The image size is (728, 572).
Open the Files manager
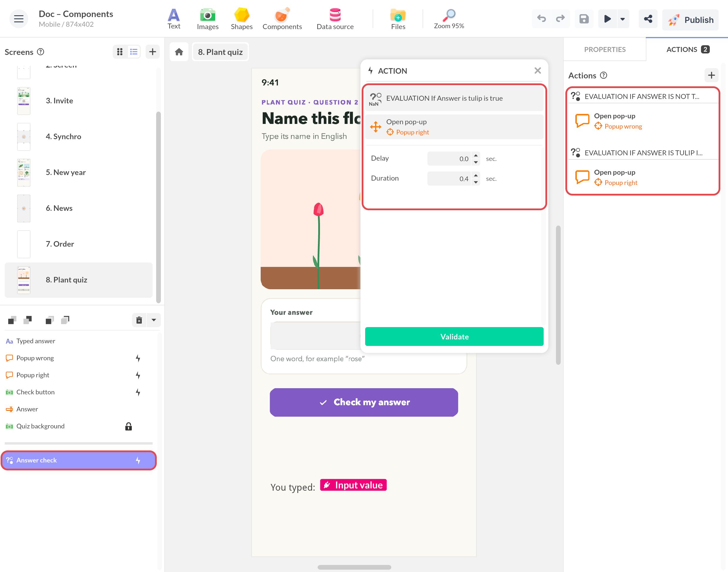pyautogui.click(x=398, y=19)
